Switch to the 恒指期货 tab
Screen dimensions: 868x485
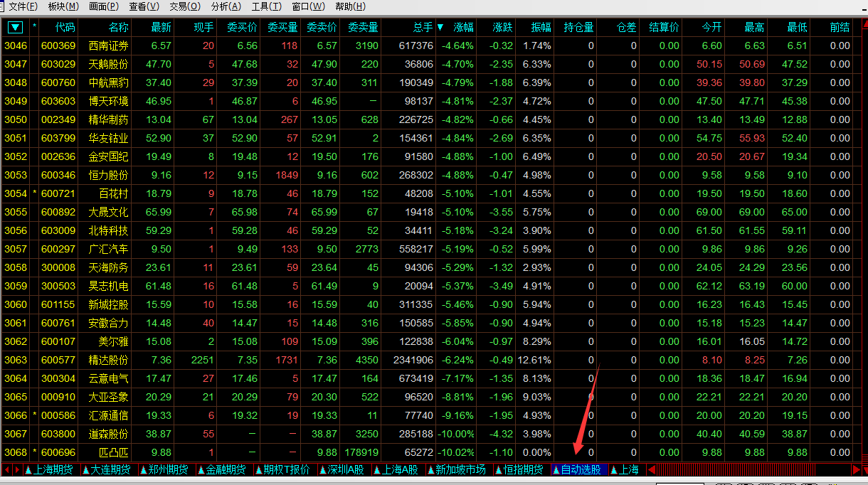(521, 469)
